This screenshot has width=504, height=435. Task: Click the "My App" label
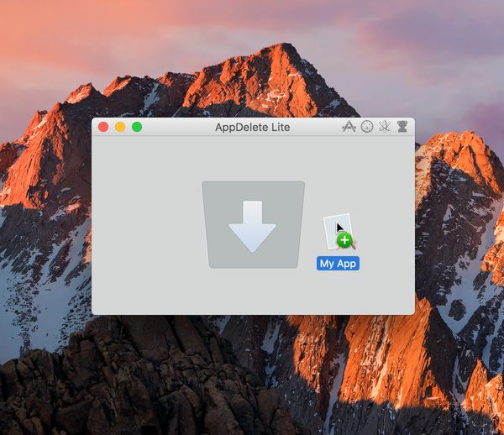[338, 264]
